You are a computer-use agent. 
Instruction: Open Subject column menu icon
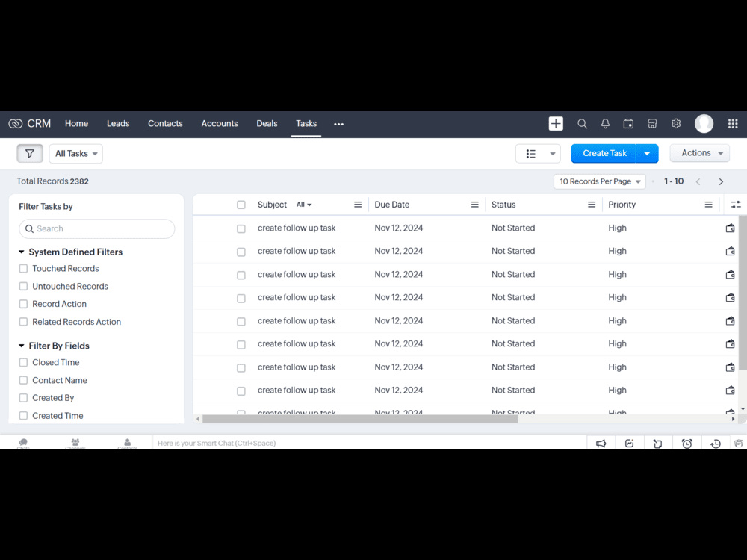coord(358,205)
